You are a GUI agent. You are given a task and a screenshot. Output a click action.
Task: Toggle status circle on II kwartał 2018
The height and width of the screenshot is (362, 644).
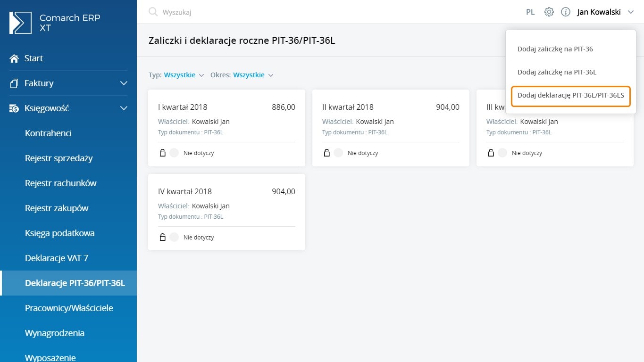click(x=338, y=153)
